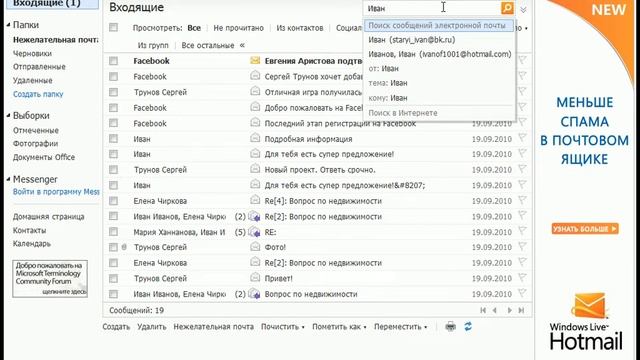Click envelope icon of Новый проект message
Screen dimensions: 640x360
tap(255, 169)
